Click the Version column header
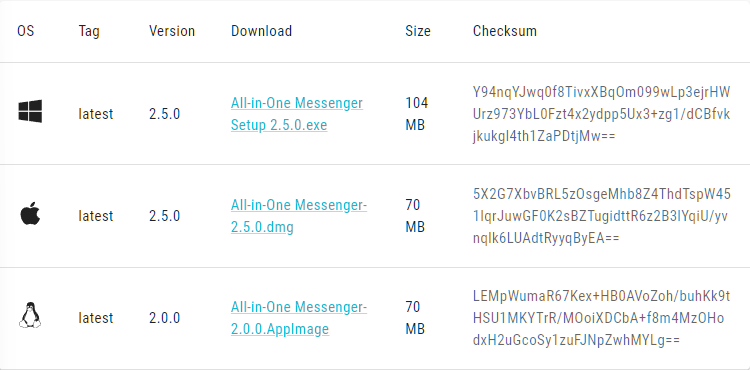This screenshot has height=370, width=750. (172, 31)
